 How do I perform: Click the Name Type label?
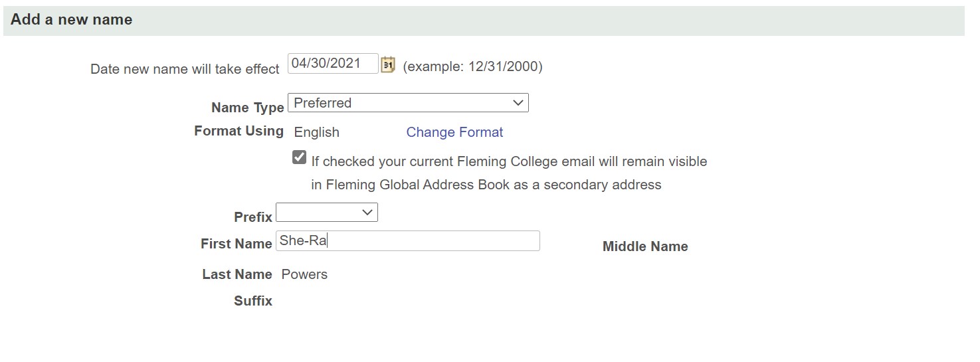pyautogui.click(x=247, y=108)
